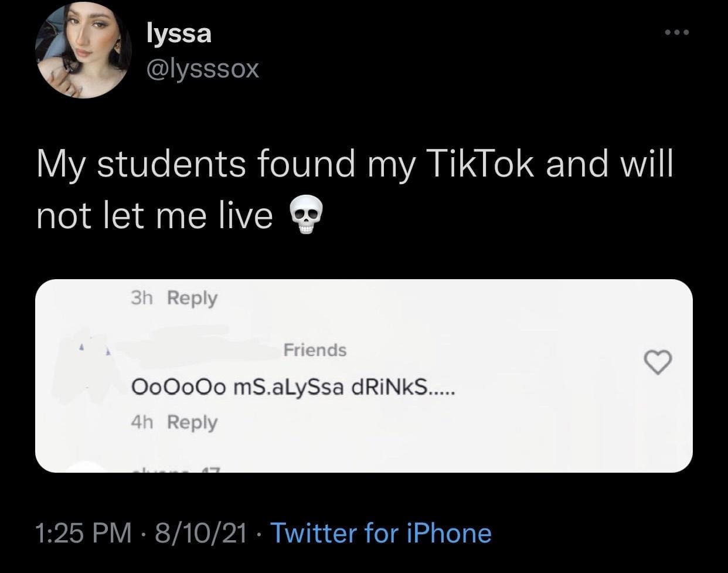Image resolution: width=728 pixels, height=573 pixels.
Task: Click the "3h" comment time
Action: [142, 298]
